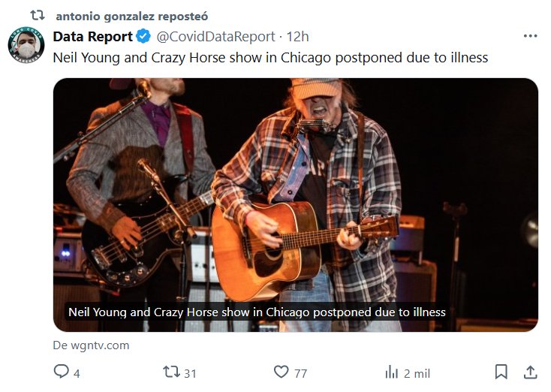Open antonio gonzalez reposteó link
The height and width of the screenshot is (392, 551).
tap(131, 16)
